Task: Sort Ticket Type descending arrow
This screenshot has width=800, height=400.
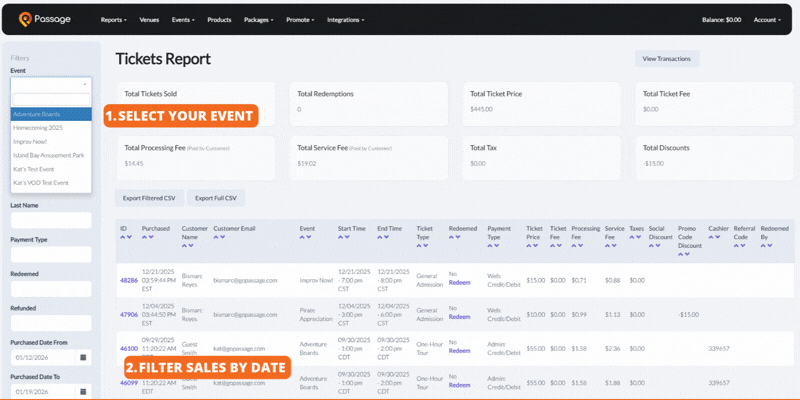Action: [425, 245]
